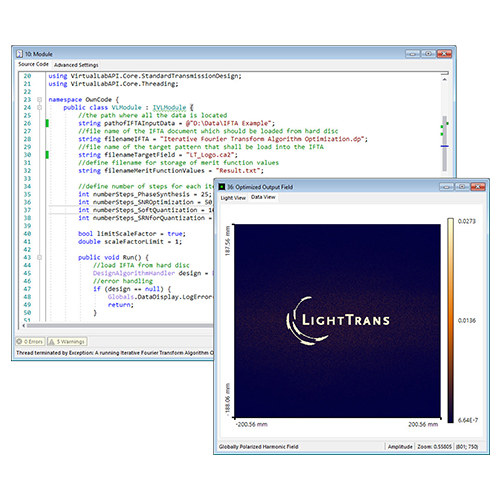Switch to Advanced Settings tab
500x500 pixels.
[76, 65]
